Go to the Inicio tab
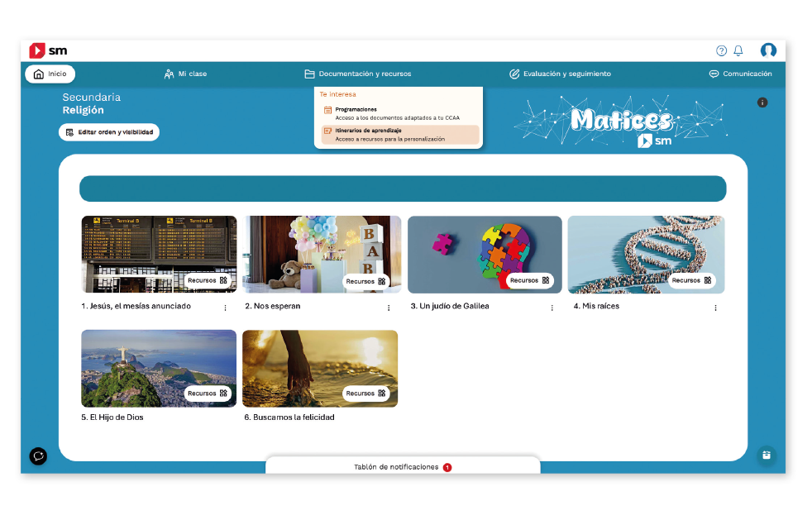Viewport: 812px width, 520px height. click(50, 74)
